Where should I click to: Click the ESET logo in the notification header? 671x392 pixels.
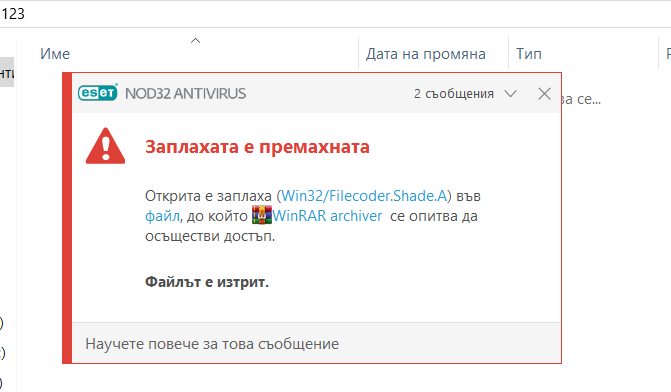pos(98,92)
